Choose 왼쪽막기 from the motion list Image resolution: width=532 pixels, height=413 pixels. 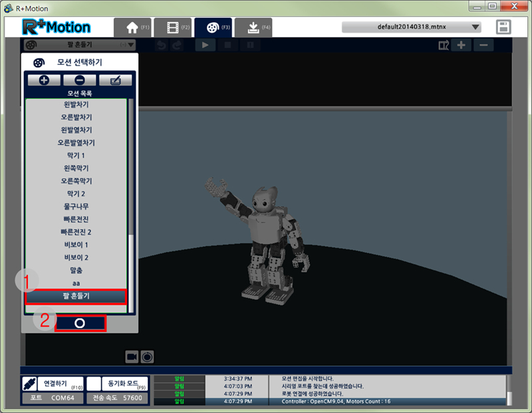pyautogui.click(x=76, y=168)
